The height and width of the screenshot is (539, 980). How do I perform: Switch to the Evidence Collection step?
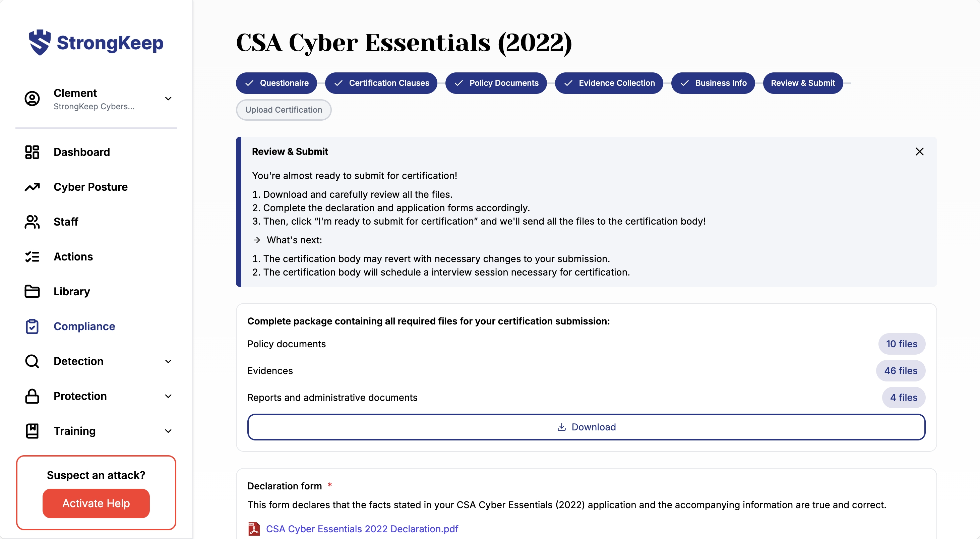click(x=609, y=83)
